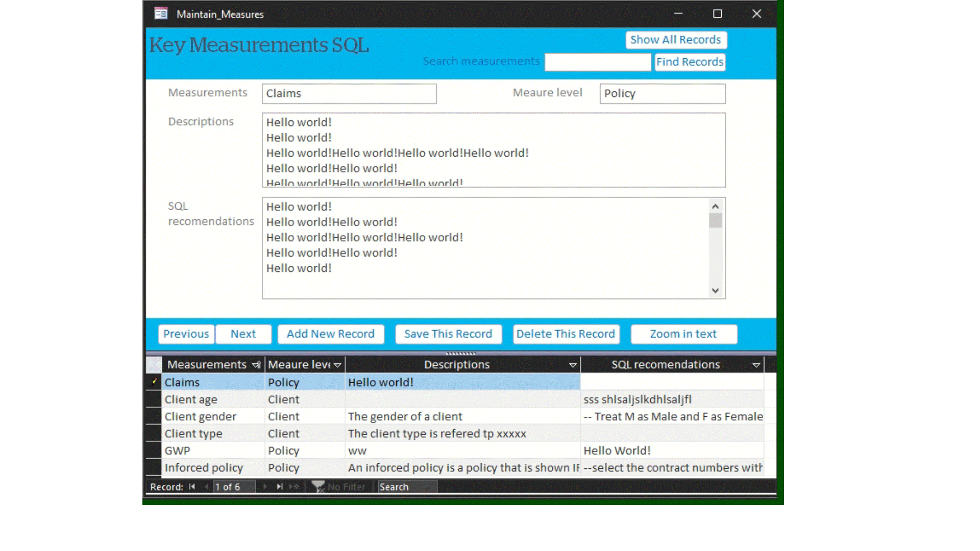This screenshot has height=551, width=980.
Task: Click the Maintain_Measures form title icon
Action: (x=161, y=14)
